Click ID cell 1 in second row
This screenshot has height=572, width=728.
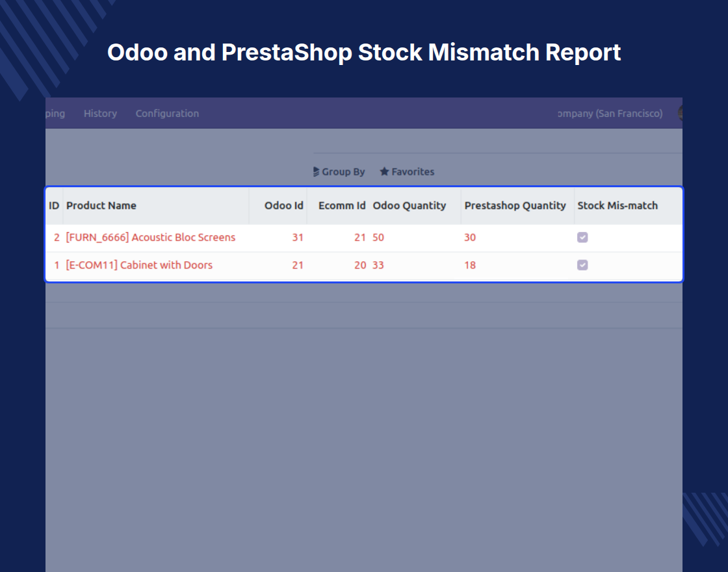[57, 265]
